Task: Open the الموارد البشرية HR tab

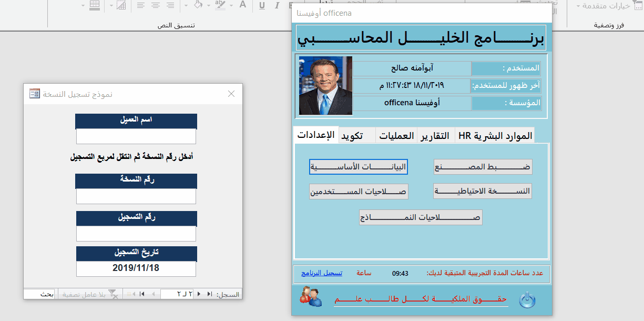Action: click(x=495, y=136)
